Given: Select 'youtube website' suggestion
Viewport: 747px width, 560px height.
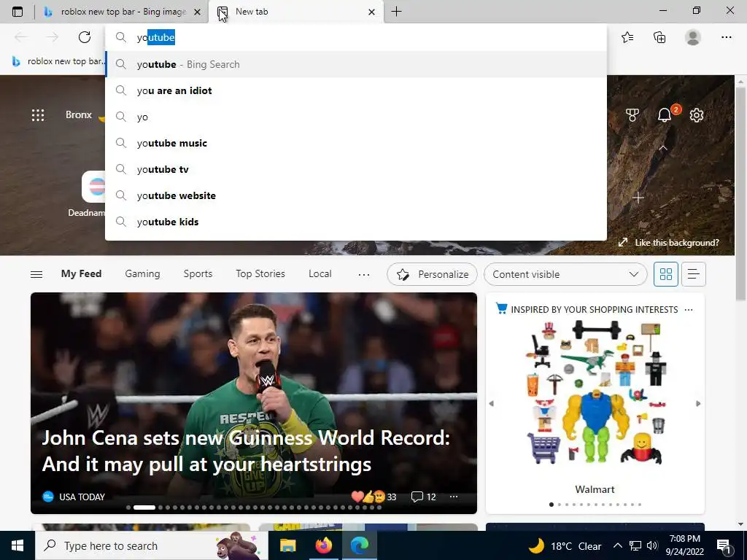Looking at the screenshot, I should pyautogui.click(x=356, y=195).
